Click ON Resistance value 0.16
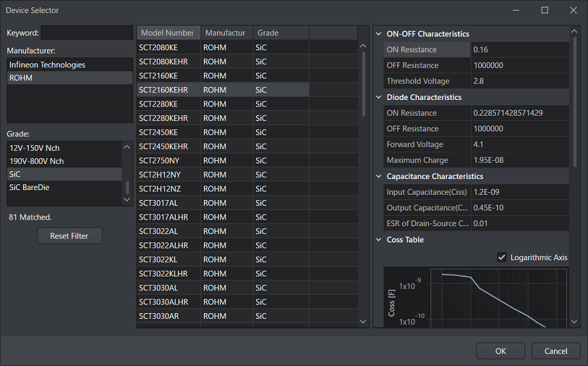 [520, 50]
